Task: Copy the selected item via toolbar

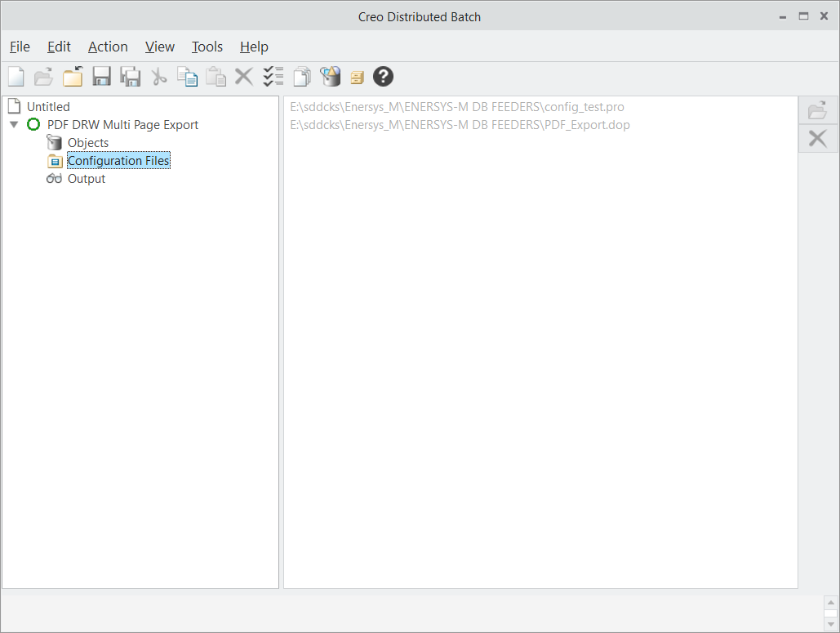Action: pyautogui.click(x=187, y=76)
